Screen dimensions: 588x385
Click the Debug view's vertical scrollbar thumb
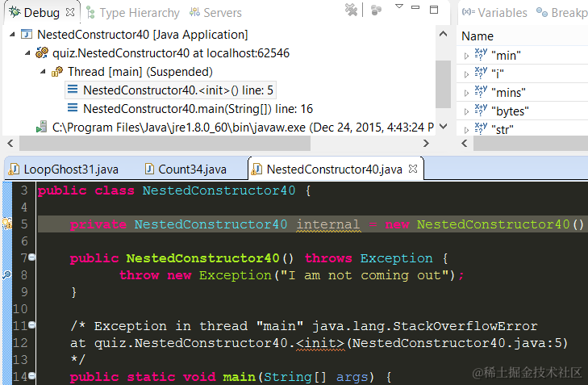(444, 84)
